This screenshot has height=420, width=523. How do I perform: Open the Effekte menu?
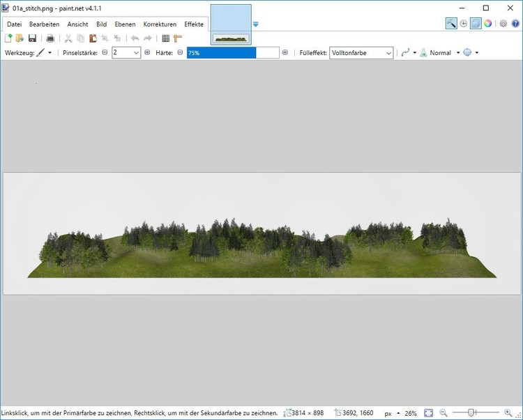coord(194,24)
